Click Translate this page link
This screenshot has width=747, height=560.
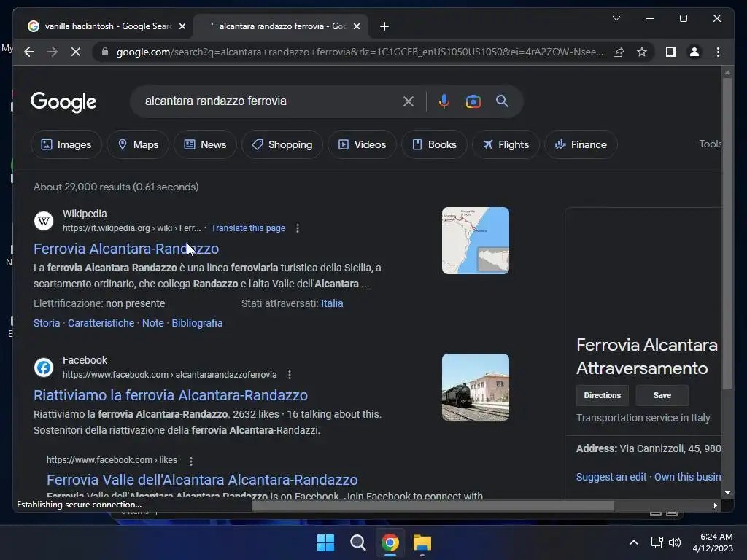click(x=248, y=228)
